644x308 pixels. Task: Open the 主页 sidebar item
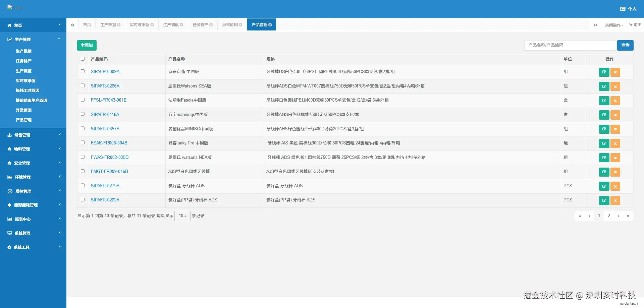(x=33, y=25)
